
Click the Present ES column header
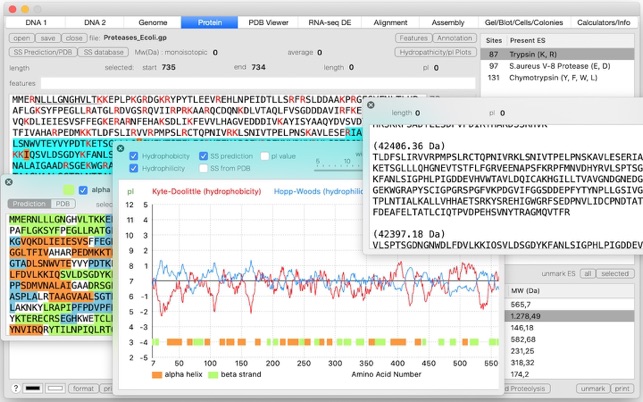570,41
